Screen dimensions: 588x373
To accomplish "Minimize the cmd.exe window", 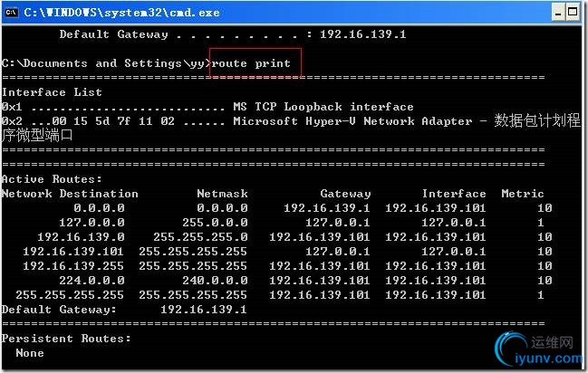I will [x=558, y=13].
